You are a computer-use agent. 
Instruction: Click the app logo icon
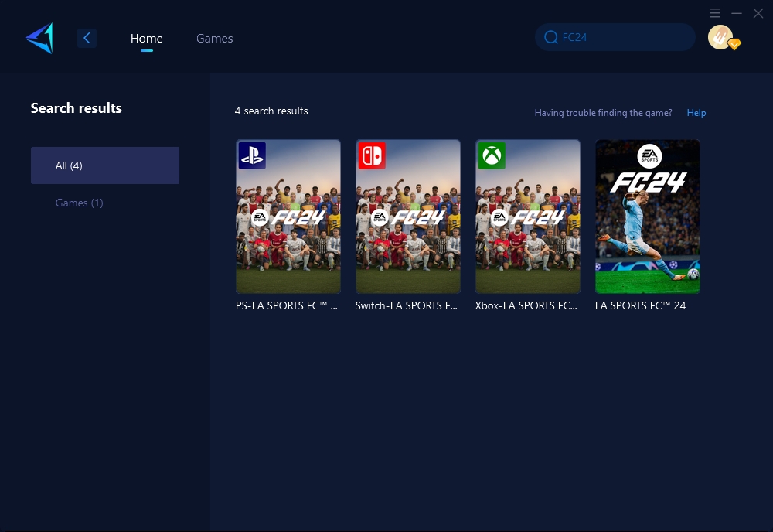click(x=39, y=38)
